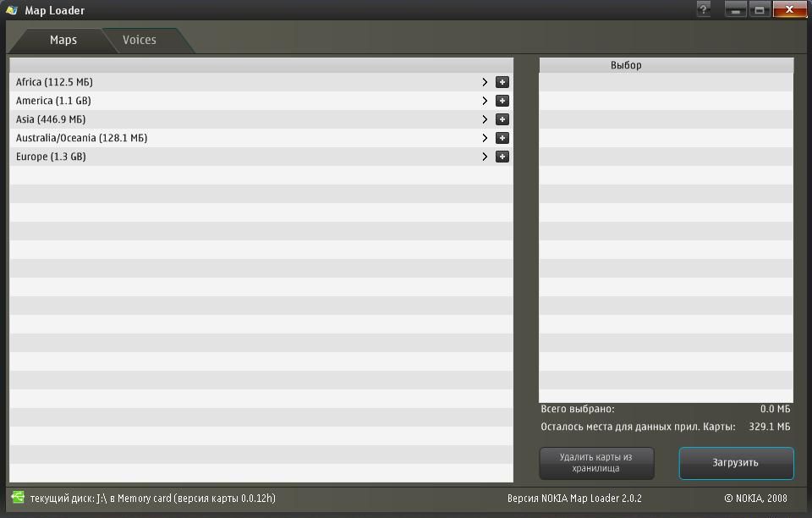This screenshot has height=518, width=812.
Task: Minimize the Map Loader window
Action: click(x=735, y=9)
